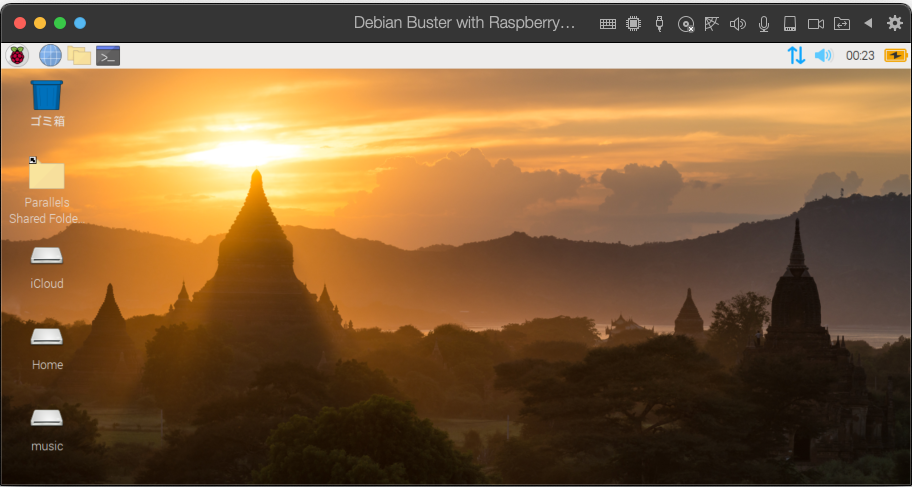Open Parallels keyboard menu icon
The width and height of the screenshot is (912, 487).
click(x=608, y=24)
